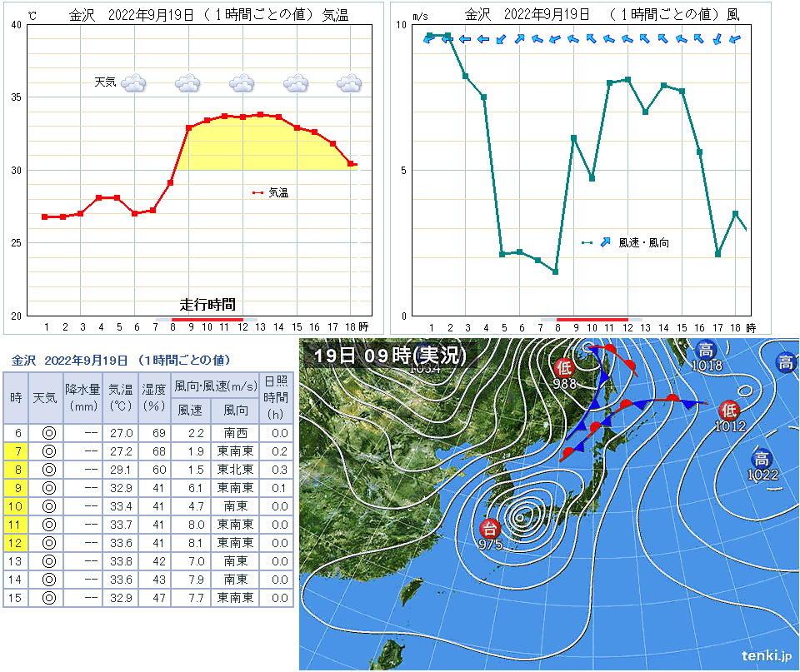This screenshot has width=800, height=672.
Task: Click the typhoon marker labeled 975
Action: click(491, 528)
